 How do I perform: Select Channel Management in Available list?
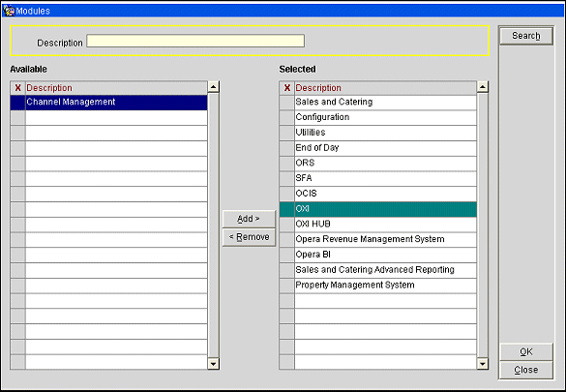tap(116, 103)
